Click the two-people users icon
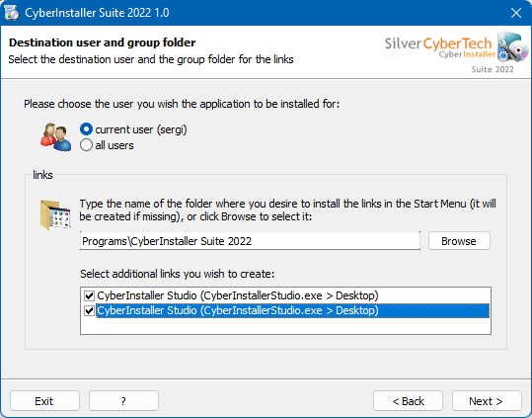Screen dimensions: 532x418 tap(56, 137)
